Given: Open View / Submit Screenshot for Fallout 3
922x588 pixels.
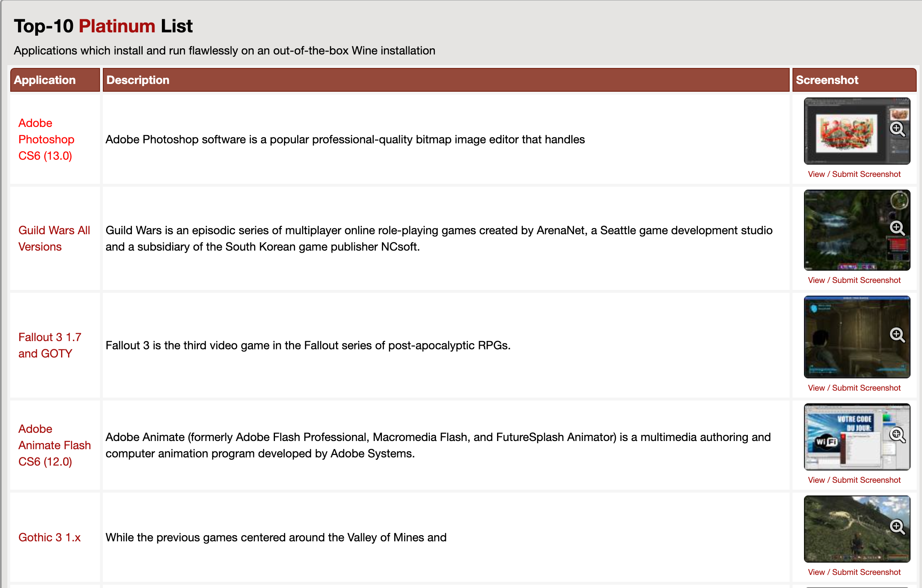Looking at the screenshot, I should (x=854, y=387).
